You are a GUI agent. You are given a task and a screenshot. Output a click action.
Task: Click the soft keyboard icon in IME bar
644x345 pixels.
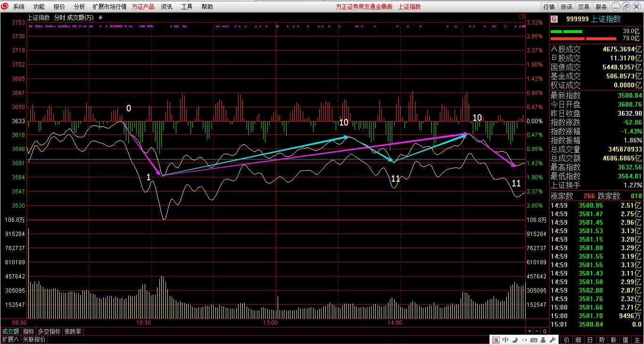tap(534, 340)
